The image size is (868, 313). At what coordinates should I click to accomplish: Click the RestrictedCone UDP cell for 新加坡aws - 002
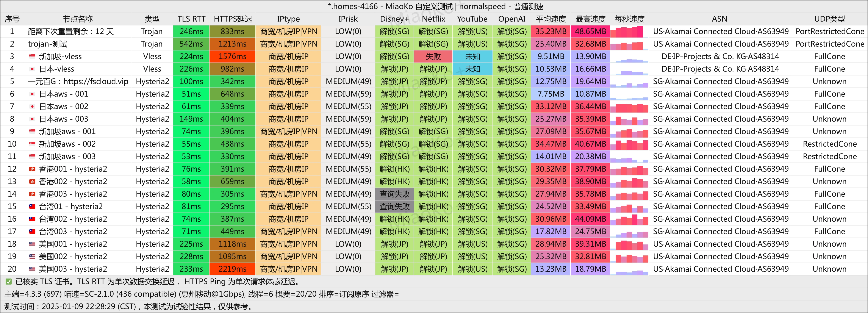coord(830,144)
